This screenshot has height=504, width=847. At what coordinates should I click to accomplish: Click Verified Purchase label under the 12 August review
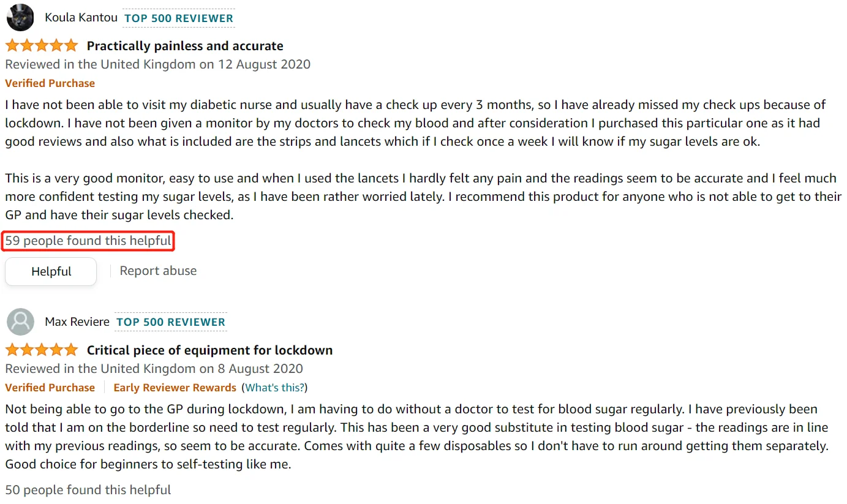50,83
